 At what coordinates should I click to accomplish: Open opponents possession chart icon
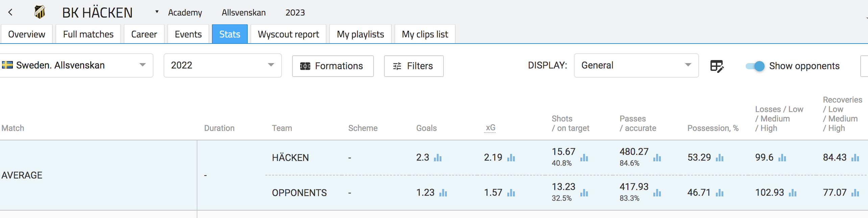tap(719, 193)
